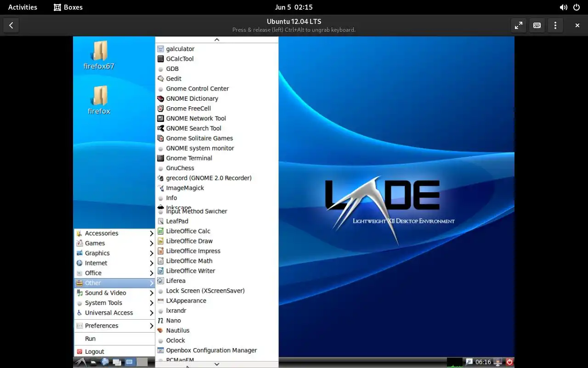Screen dimensions: 588x368
Task: Open grecord GNOME 2.0 Recorder icon
Action: [160, 178]
